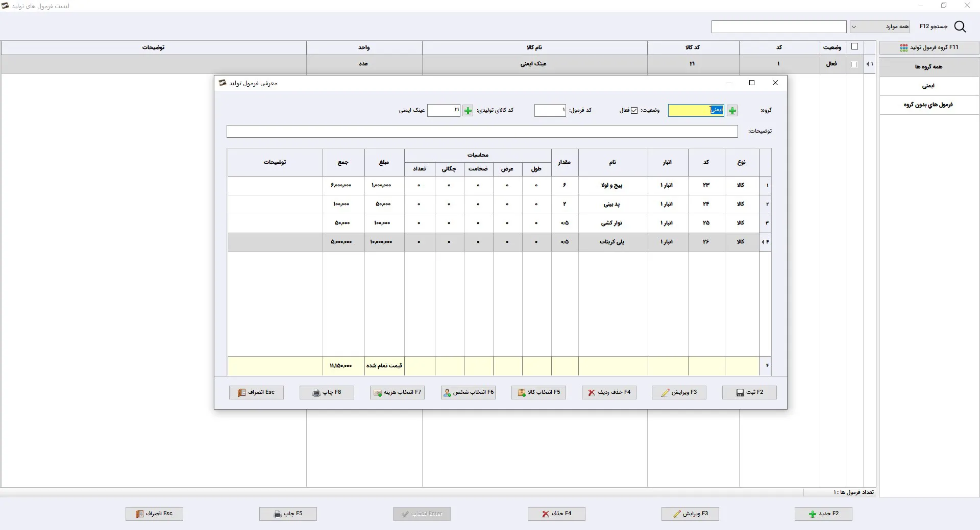The width and height of the screenshot is (980, 530).
Task: Click the yellow گروه input field
Action: 696,110
